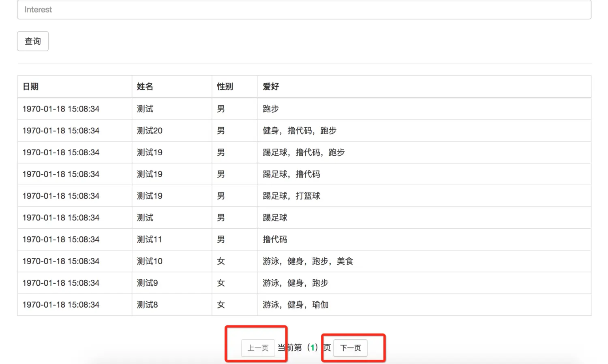Click the date cell in the first row

click(x=61, y=109)
